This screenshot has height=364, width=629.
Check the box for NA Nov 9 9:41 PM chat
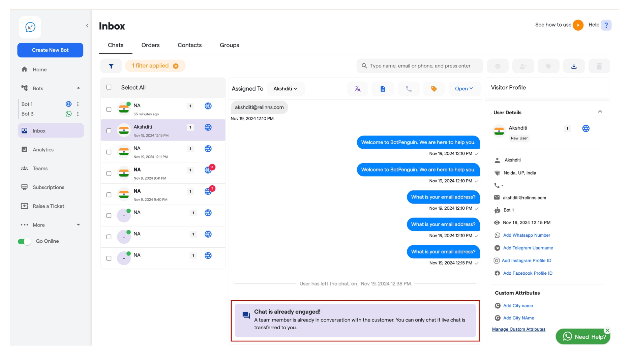tap(109, 174)
